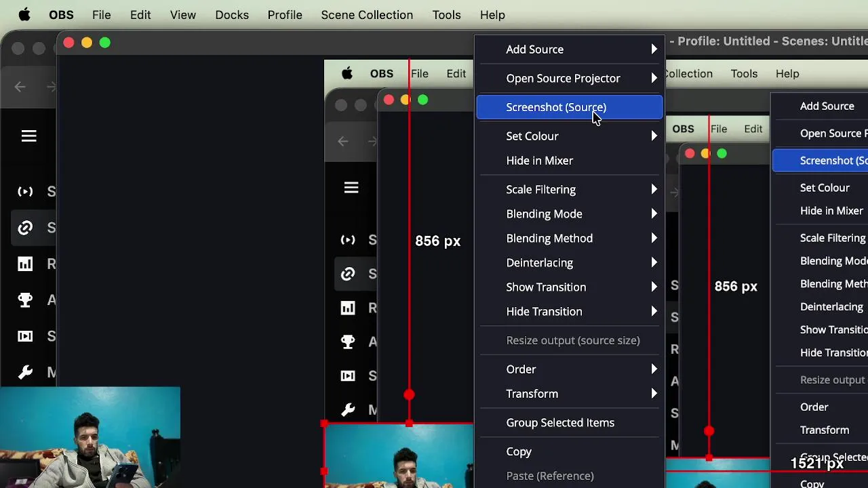
Task: Open the Scene Collection menu in the top bar
Action: coord(367,15)
